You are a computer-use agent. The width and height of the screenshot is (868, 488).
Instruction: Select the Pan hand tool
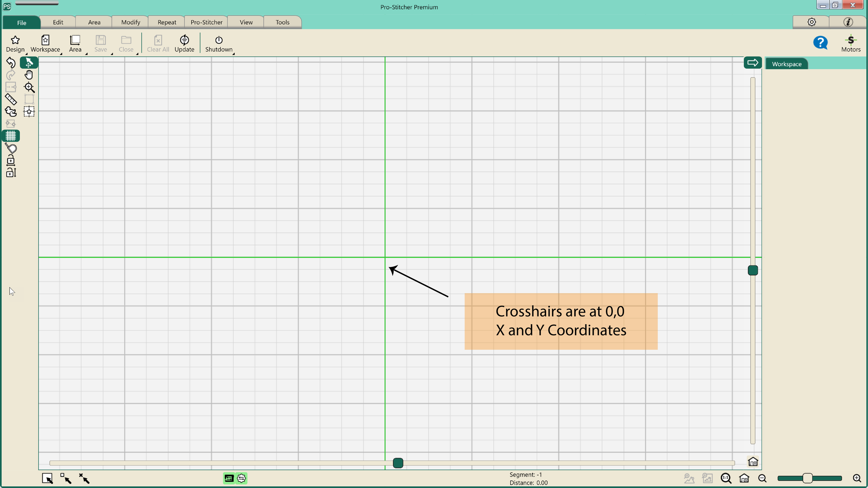pos(29,75)
